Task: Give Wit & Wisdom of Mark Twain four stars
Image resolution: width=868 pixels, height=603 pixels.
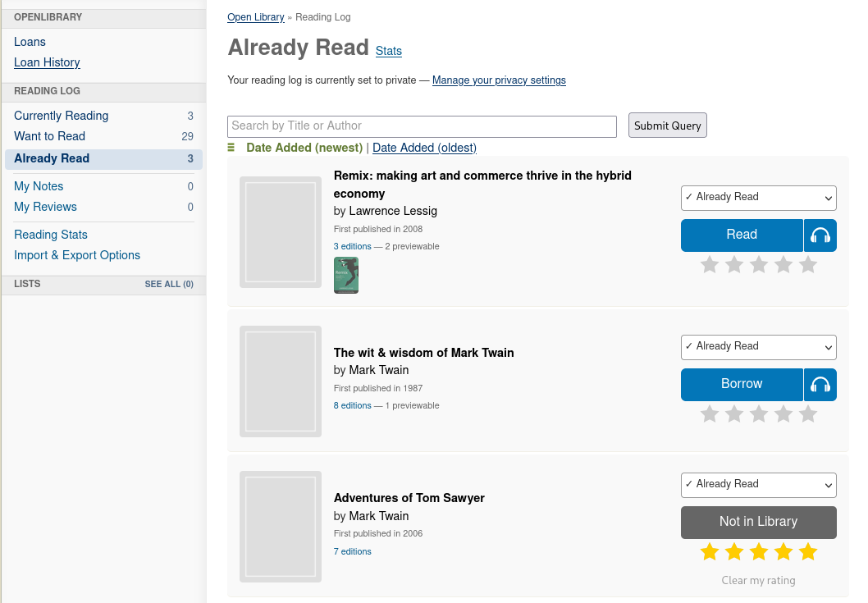Action: pos(783,413)
